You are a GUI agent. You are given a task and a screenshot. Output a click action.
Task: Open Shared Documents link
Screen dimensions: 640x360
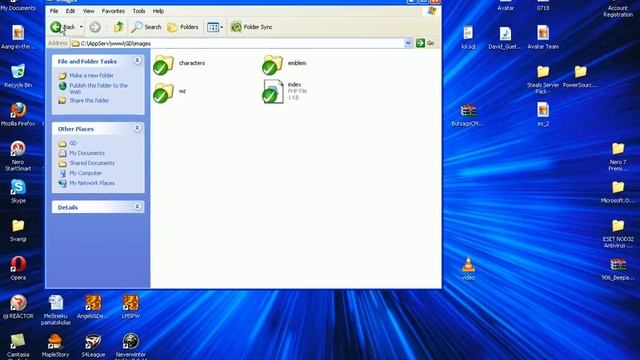click(x=92, y=163)
